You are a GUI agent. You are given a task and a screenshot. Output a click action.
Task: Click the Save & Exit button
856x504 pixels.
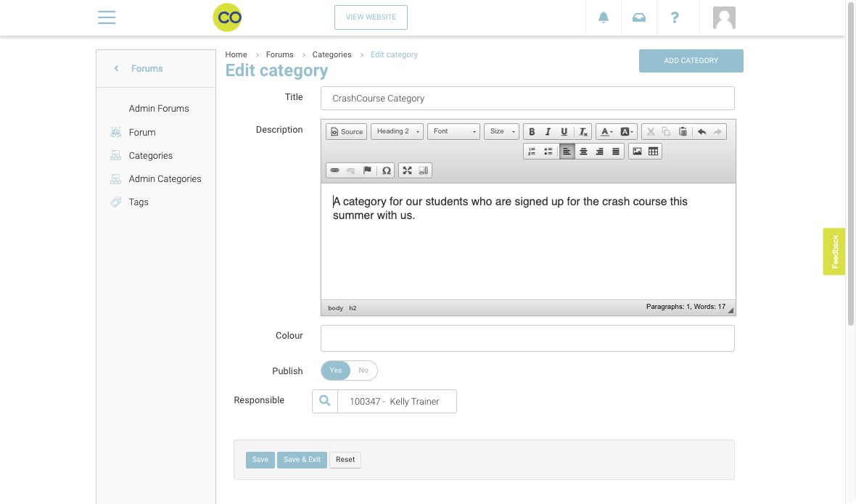[x=302, y=460]
